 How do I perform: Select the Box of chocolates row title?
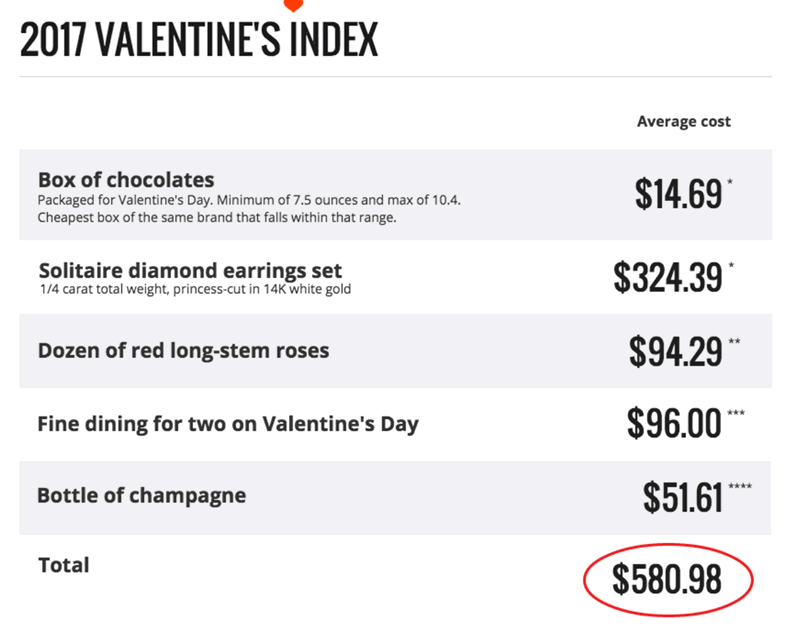126,180
